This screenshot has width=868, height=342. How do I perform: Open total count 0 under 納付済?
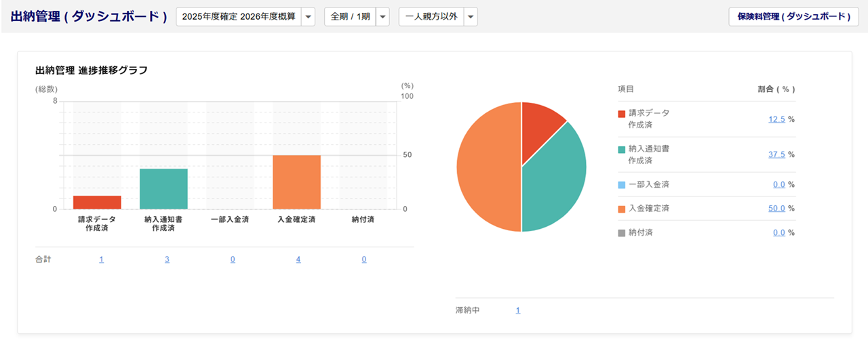click(364, 259)
